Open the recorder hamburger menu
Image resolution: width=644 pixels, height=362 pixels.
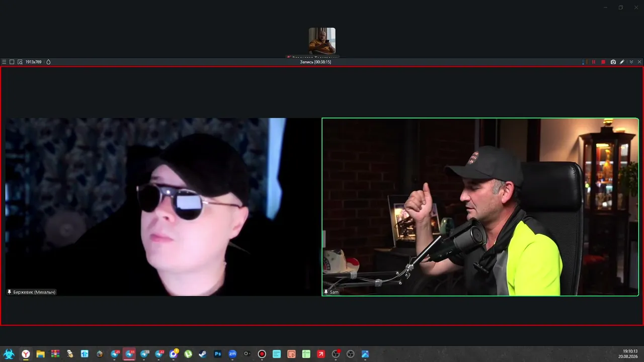tap(4, 62)
